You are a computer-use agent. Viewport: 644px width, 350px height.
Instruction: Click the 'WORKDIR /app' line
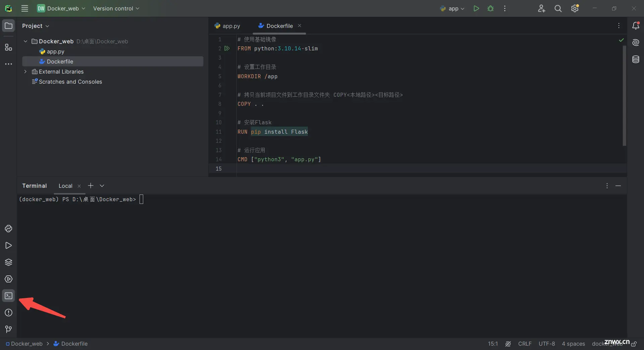pos(257,76)
